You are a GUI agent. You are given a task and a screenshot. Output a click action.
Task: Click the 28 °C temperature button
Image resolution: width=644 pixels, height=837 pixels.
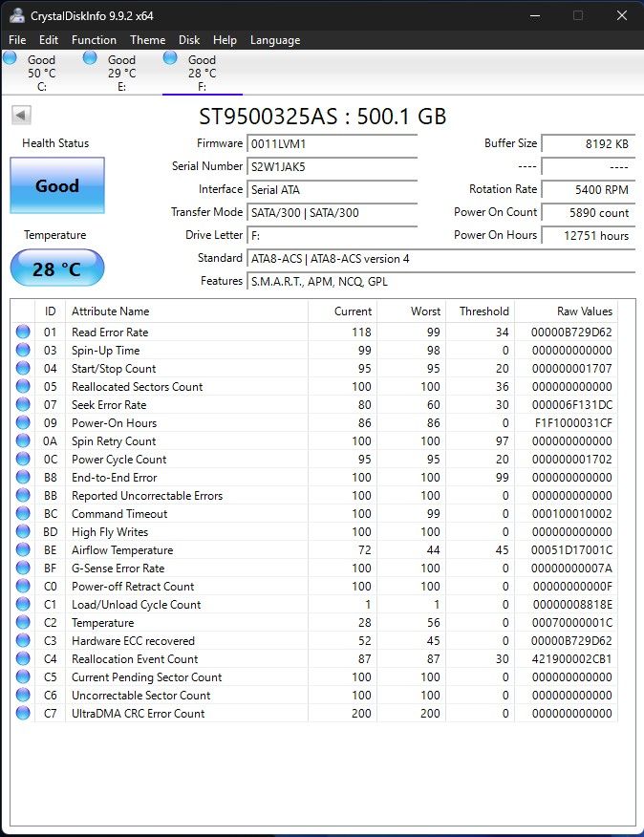[57, 268]
